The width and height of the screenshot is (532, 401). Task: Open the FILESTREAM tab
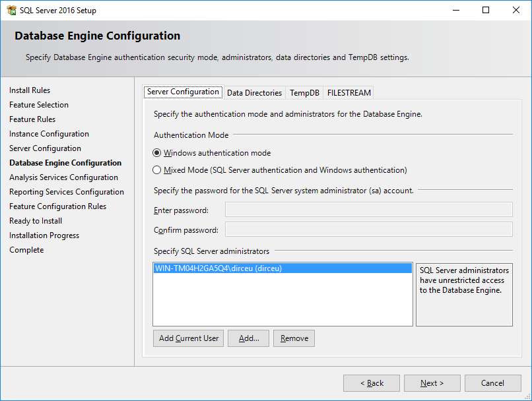coord(349,93)
